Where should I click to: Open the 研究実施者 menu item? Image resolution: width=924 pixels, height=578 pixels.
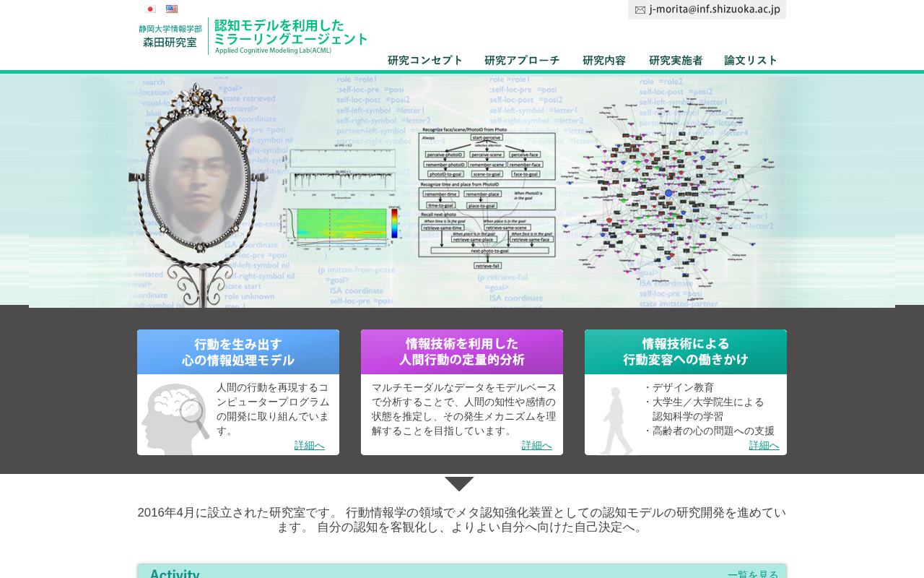(x=676, y=61)
